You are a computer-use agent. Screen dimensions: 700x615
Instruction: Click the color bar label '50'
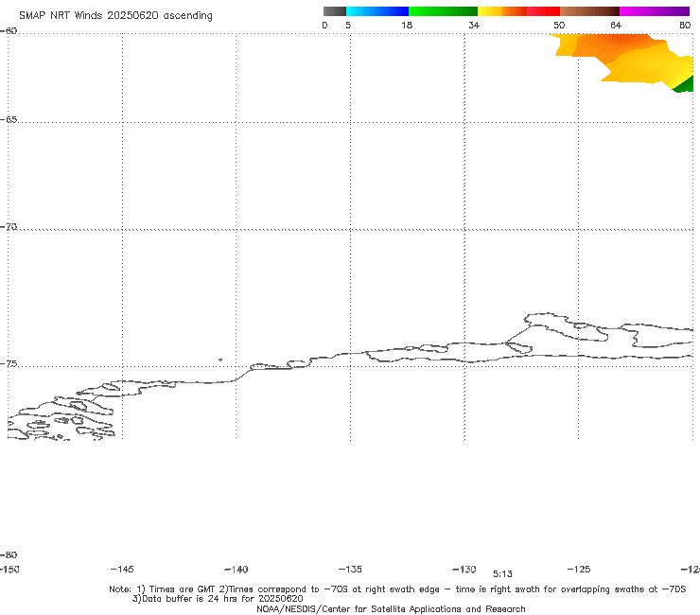tap(559, 25)
